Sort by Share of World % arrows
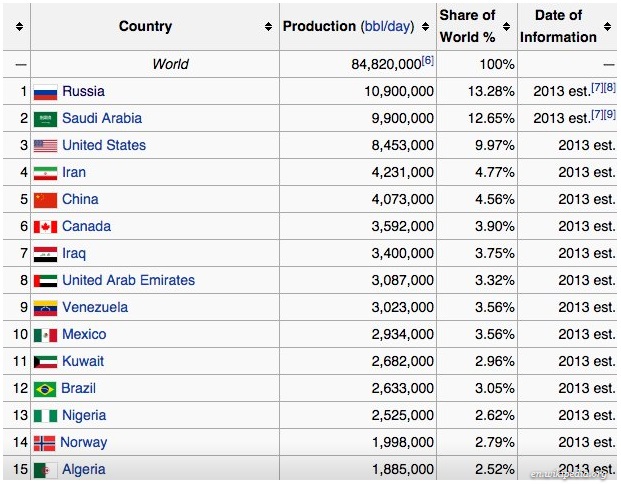Screen dimensions: 621x484 [x=508, y=27]
